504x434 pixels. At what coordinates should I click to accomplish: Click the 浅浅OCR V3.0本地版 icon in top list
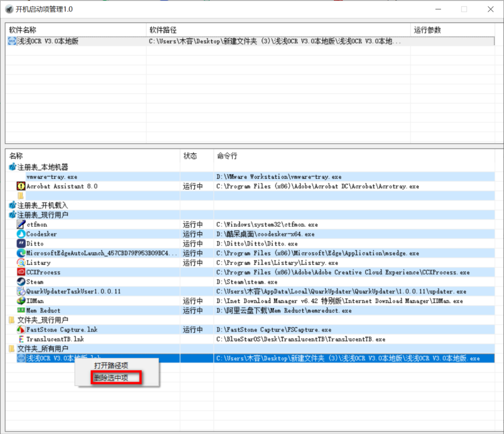(12, 41)
